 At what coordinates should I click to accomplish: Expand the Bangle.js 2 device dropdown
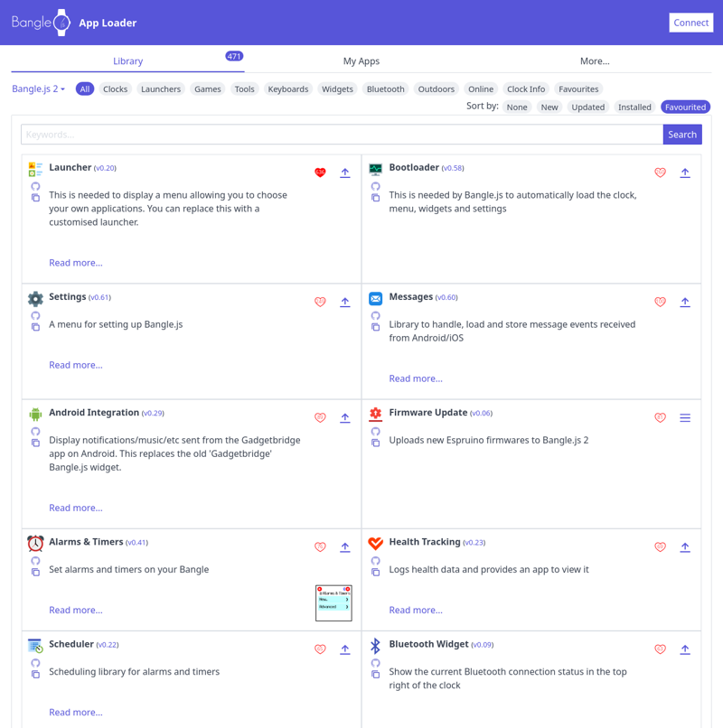pos(38,89)
